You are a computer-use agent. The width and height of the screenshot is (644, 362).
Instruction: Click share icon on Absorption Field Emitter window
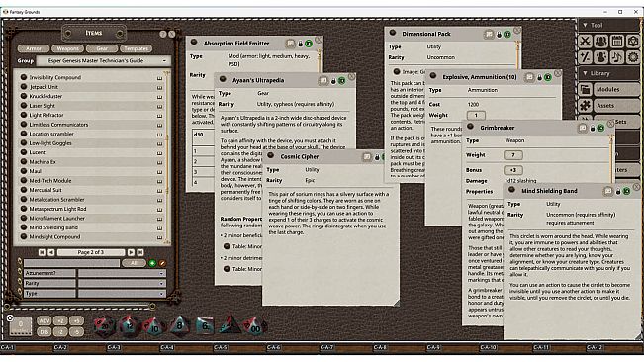pyautogui.click(x=291, y=44)
